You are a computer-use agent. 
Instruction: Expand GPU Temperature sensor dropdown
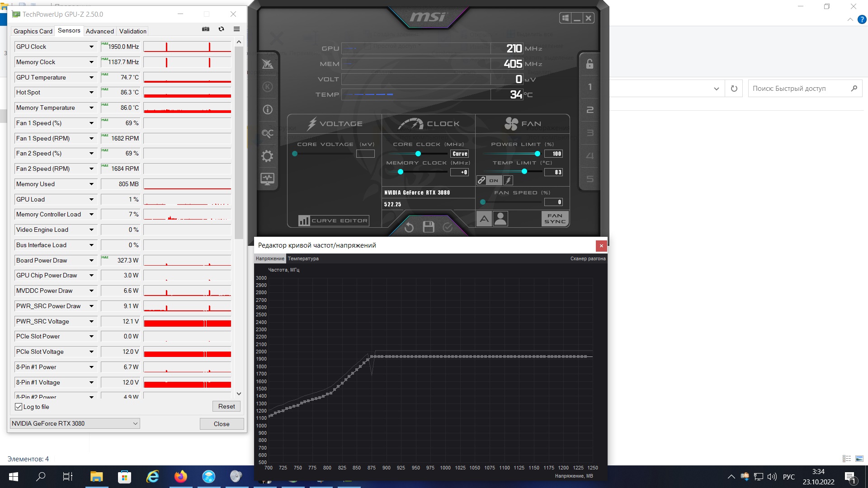tap(91, 77)
